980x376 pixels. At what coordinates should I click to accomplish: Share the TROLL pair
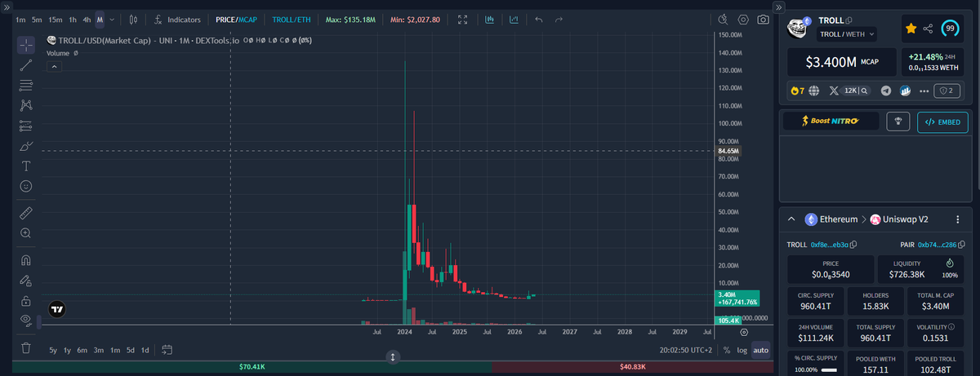[929, 29]
